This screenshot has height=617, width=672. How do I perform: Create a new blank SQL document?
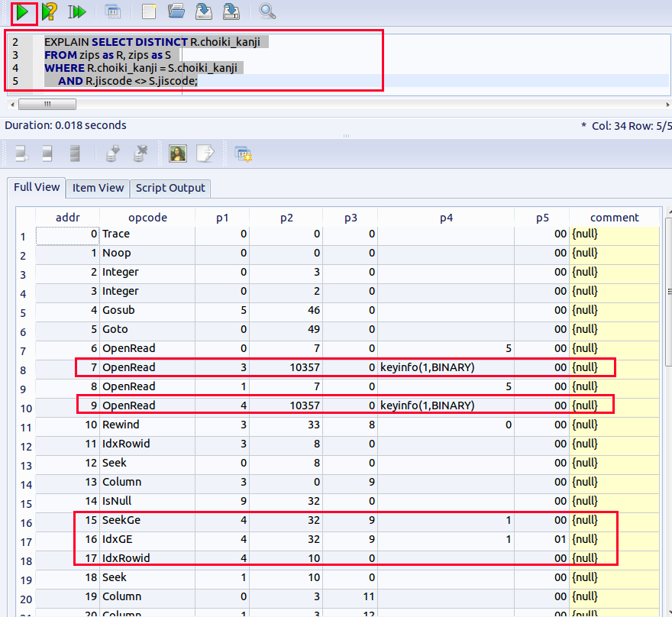tap(149, 11)
